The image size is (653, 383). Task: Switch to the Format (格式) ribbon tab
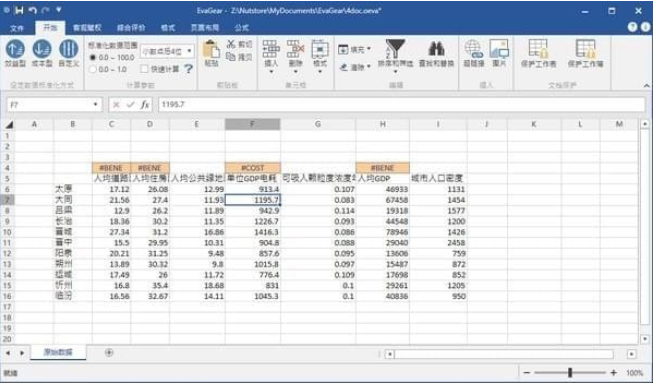click(168, 28)
